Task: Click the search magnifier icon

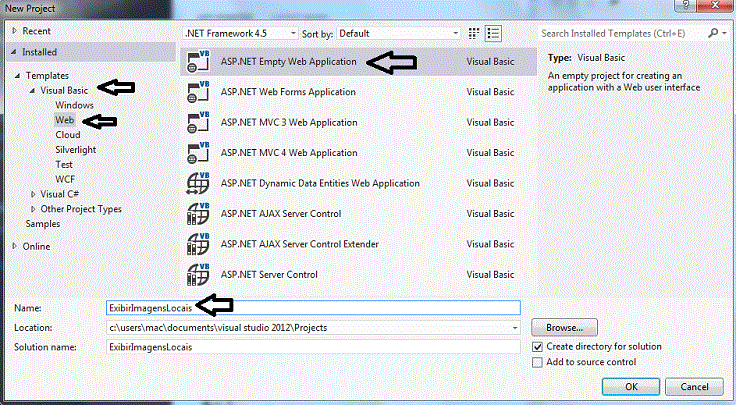Action: click(713, 33)
